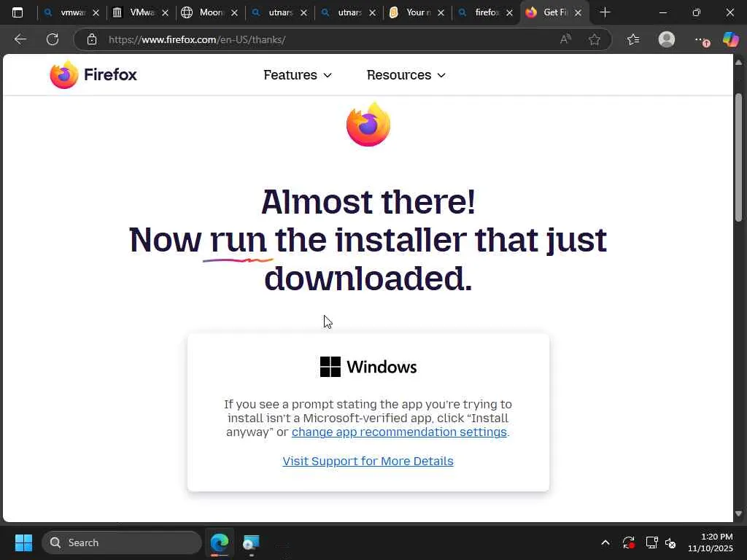Reload the page with the refresh icon
Image resolution: width=747 pixels, height=560 pixels.
[x=53, y=39]
